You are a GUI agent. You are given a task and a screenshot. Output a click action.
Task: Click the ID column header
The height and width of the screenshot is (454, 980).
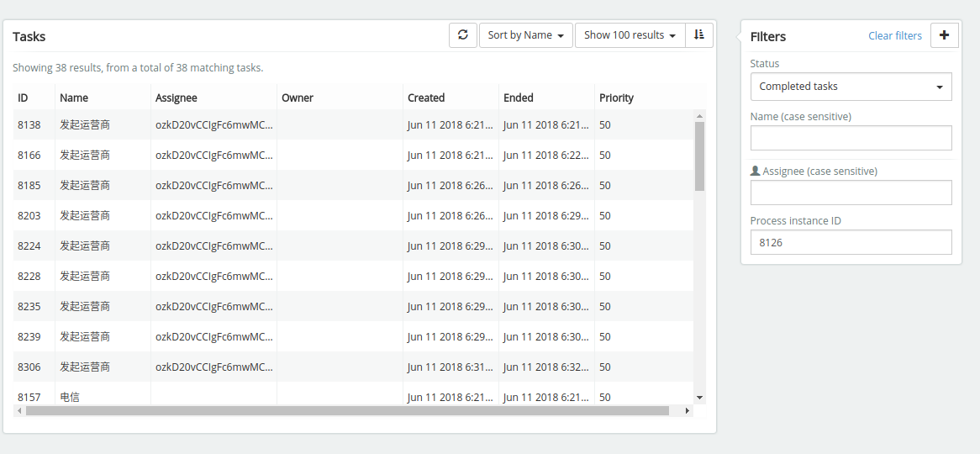[24, 98]
